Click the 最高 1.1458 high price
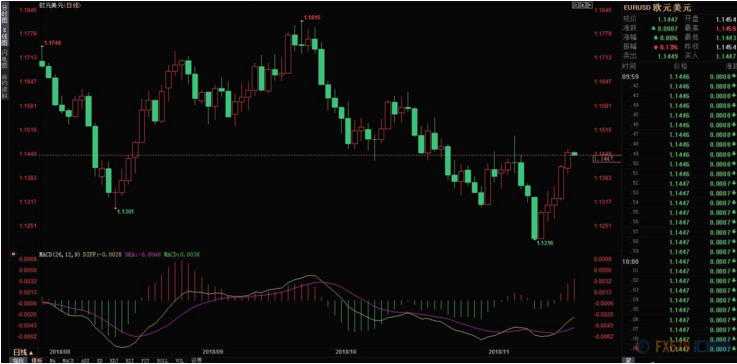This screenshot has width=737, height=364. coord(725,29)
